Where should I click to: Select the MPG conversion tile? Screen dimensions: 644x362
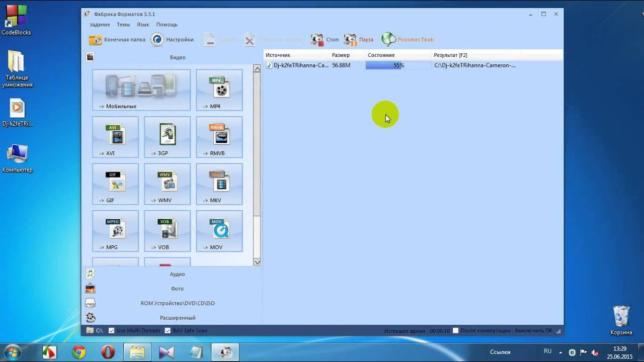point(115,231)
